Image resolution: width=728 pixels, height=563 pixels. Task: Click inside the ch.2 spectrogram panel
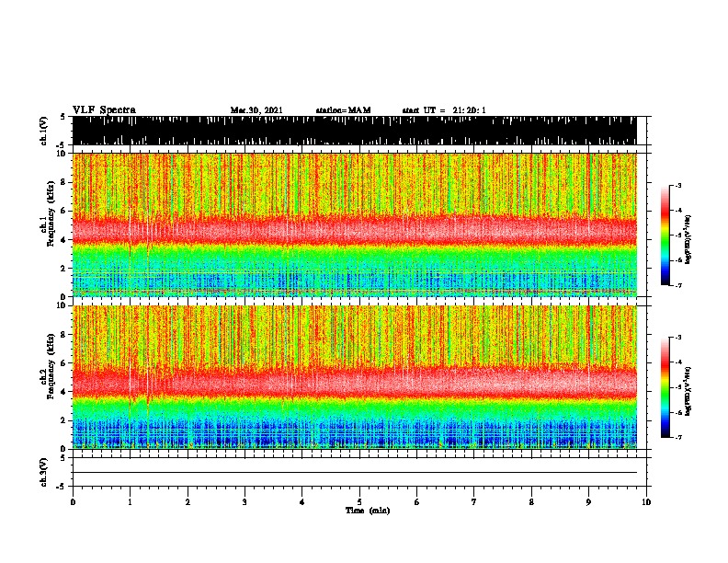coord(354,377)
